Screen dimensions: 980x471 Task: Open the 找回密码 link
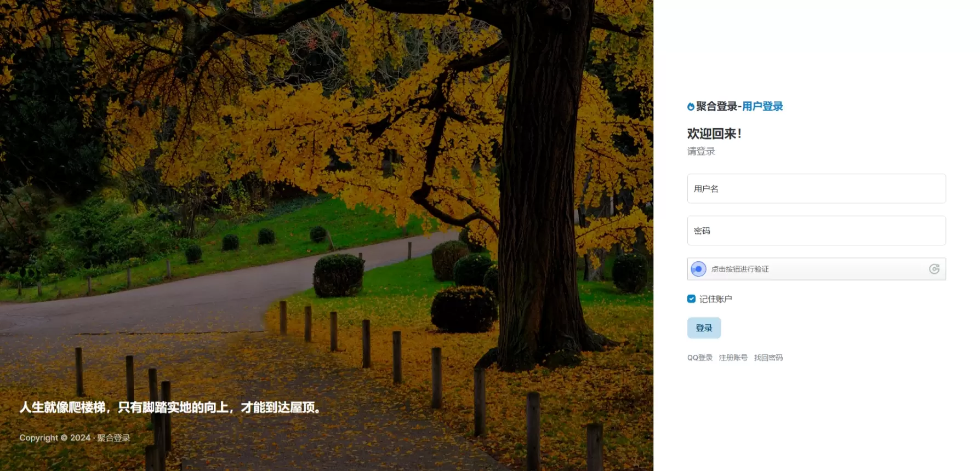tap(768, 358)
